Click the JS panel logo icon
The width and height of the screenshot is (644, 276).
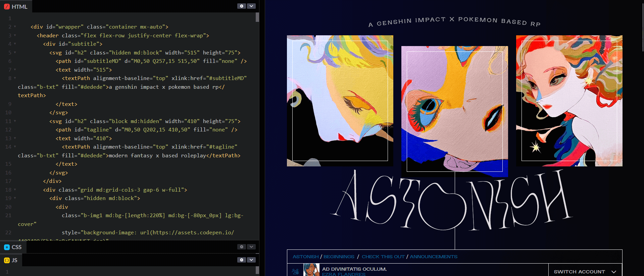click(x=7, y=260)
